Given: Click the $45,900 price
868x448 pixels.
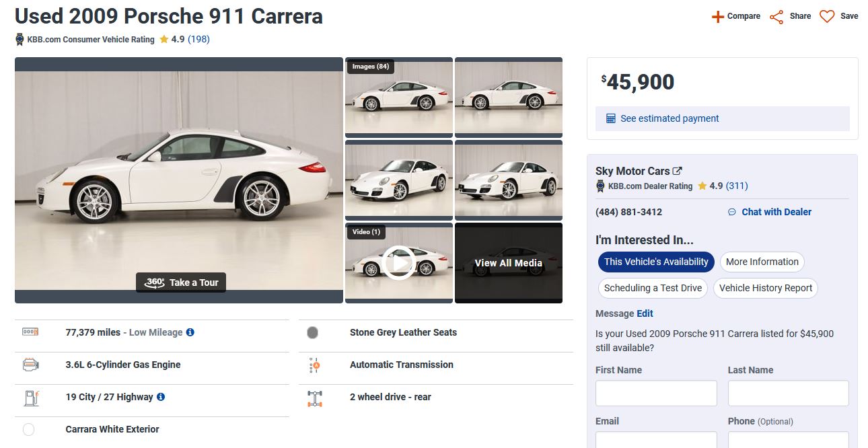Looking at the screenshot, I should click(x=638, y=82).
